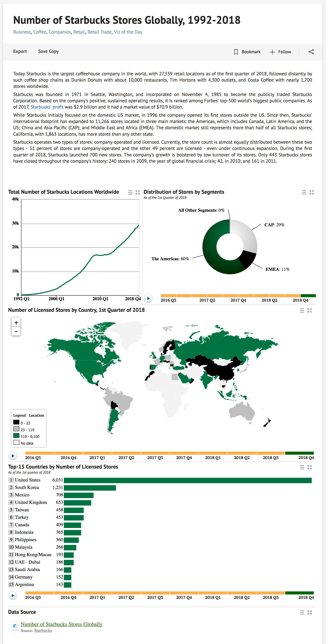
Task: Open the Business tag link
Action: pos(22,32)
